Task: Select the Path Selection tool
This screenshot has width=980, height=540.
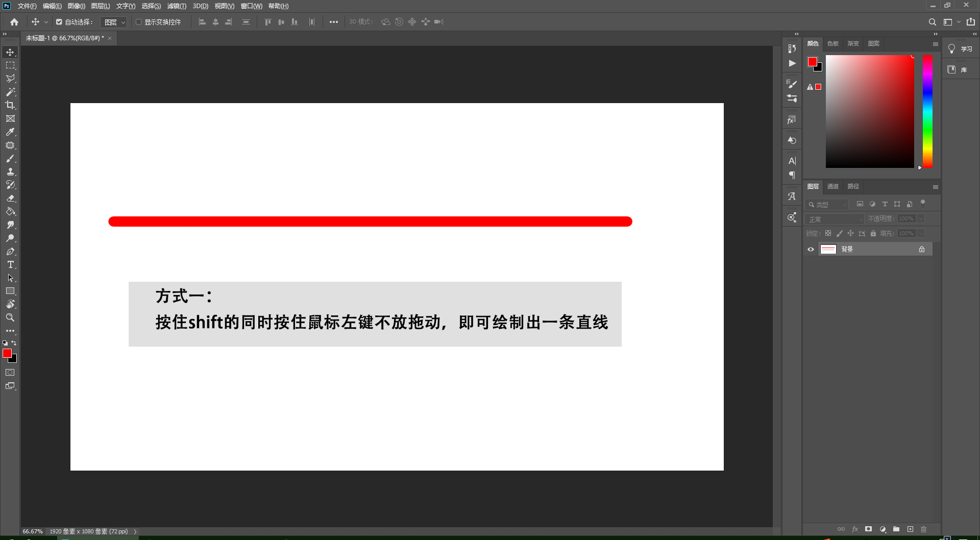Action: (x=10, y=278)
